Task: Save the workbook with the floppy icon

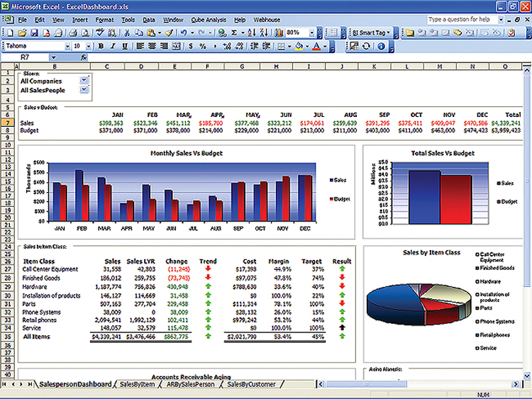Action: (34, 33)
